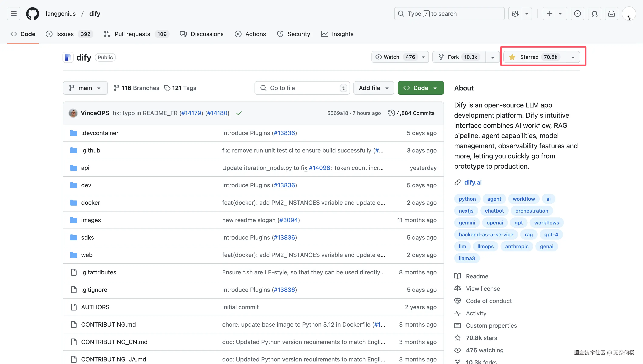Click the VinceOPS avatar thumbnail
Image resolution: width=643 pixels, height=364 pixels.
[x=73, y=113]
